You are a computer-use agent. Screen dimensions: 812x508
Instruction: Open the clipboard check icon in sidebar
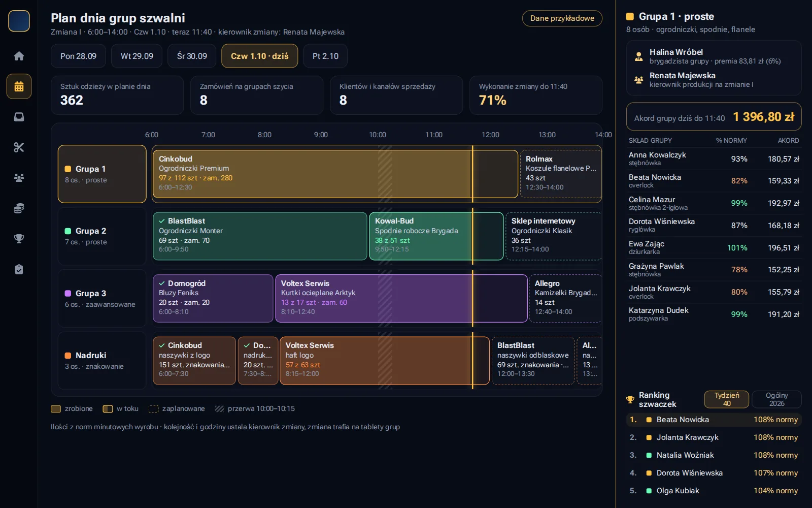tap(19, 269)
